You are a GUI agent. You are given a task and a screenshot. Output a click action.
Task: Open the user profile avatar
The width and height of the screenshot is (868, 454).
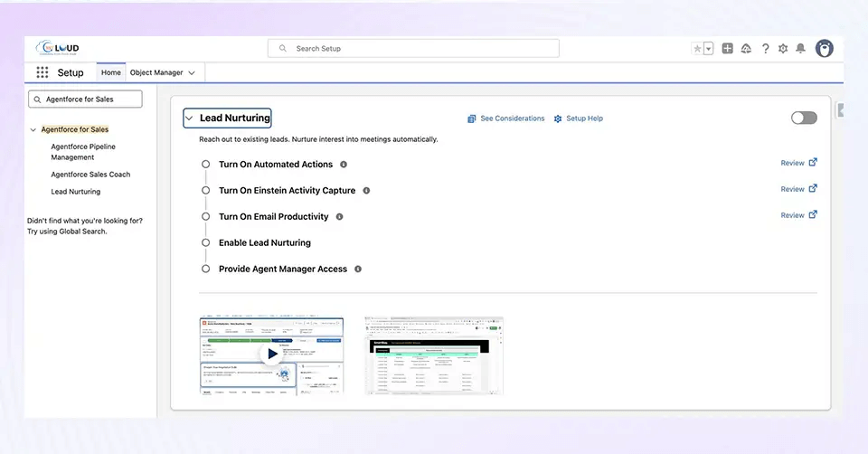point(824,49)
